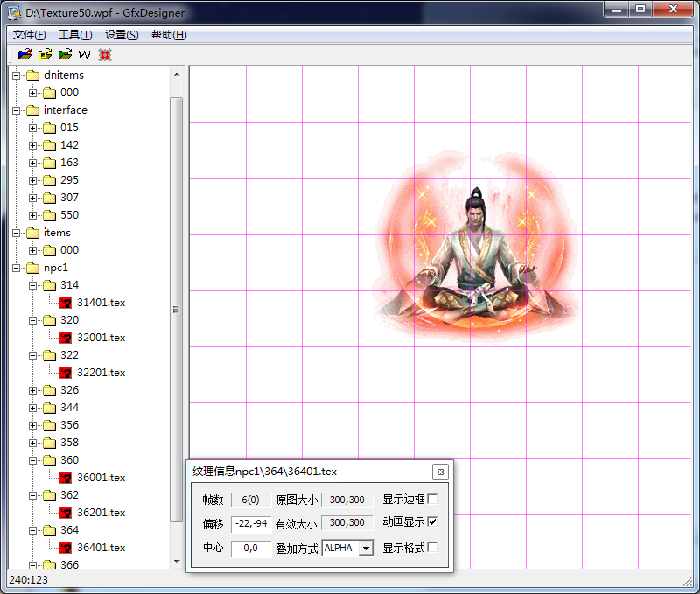Click the yellow open-folder toolbar icon
Image resolution: width=700 pixels, height=594 pixels.
click(x=45, y=54)
